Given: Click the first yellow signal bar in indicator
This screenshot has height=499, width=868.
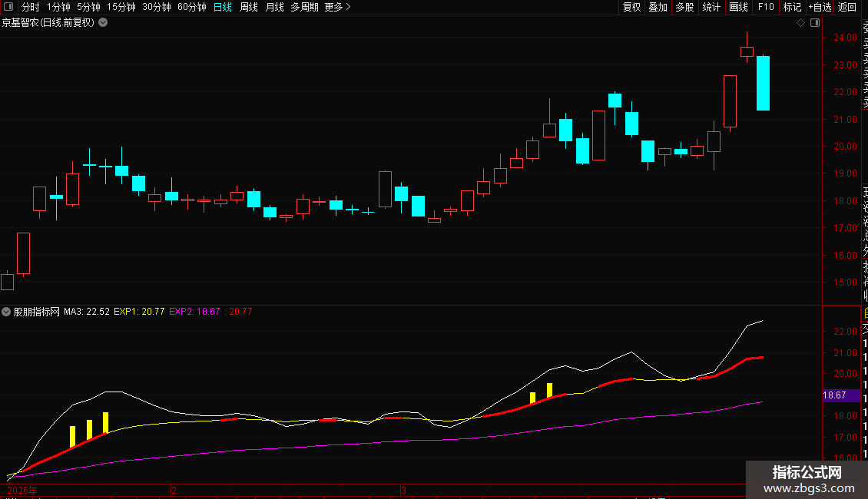Looking at the screenshot, I should pos(72,437).
